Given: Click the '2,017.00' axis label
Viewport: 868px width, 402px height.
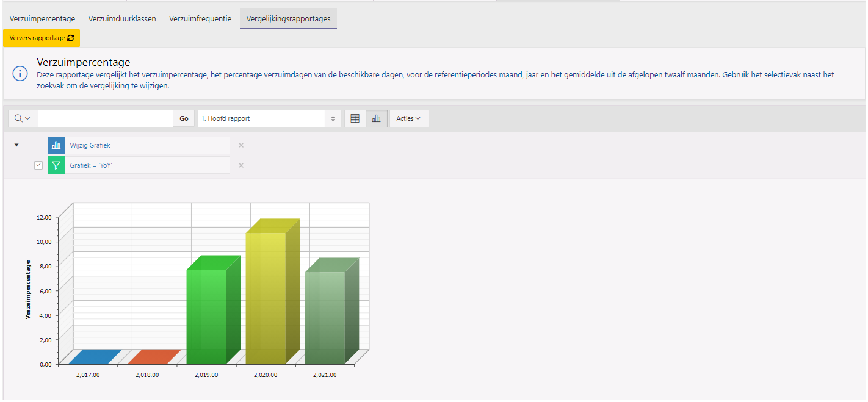Looking at the screenshot, I should 88,375.
